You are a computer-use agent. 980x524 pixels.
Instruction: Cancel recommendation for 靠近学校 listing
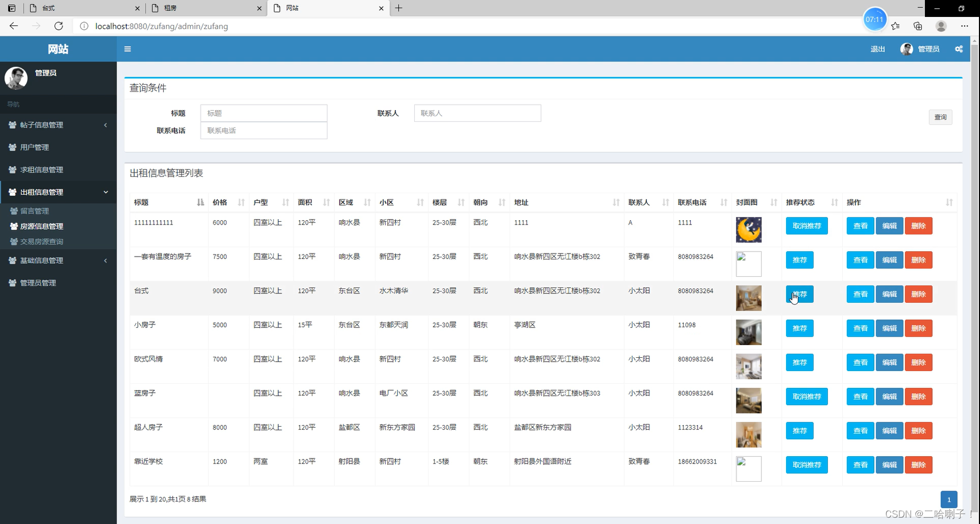(807, 465)
